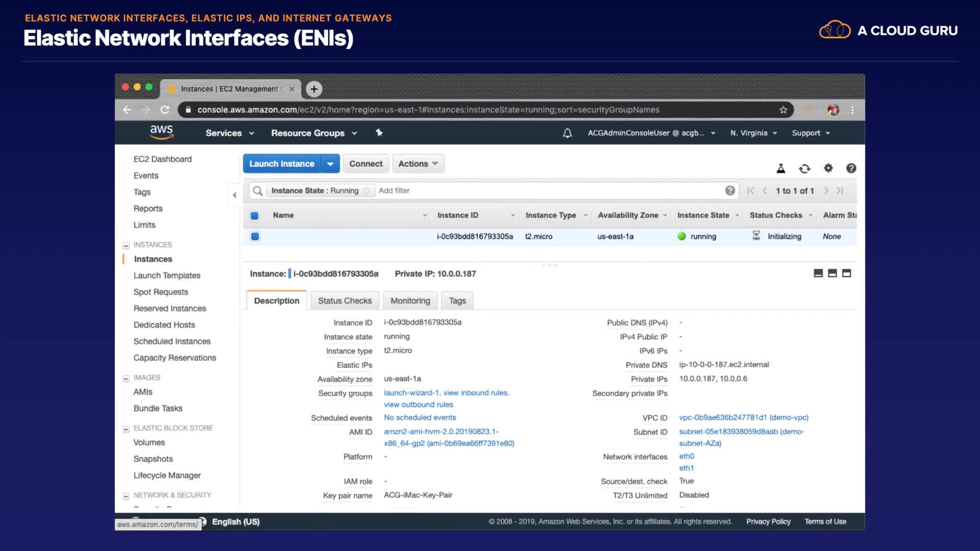Viewport: 980px width, 551px height.
Task: Open the Monitoring tab
Action: pos(410,301)
